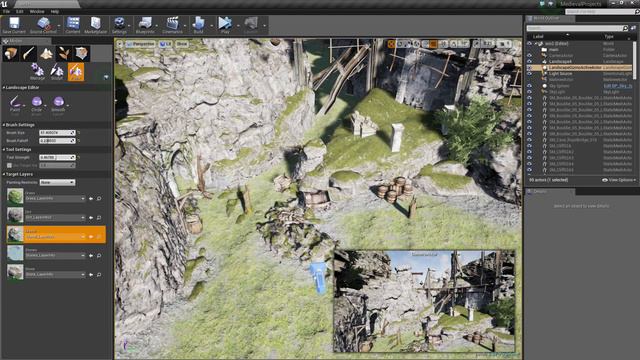Image resolution: width=640 pixels, height=360 pixels.
Task: Hide the Light Source actor
Action: (529, 73)
